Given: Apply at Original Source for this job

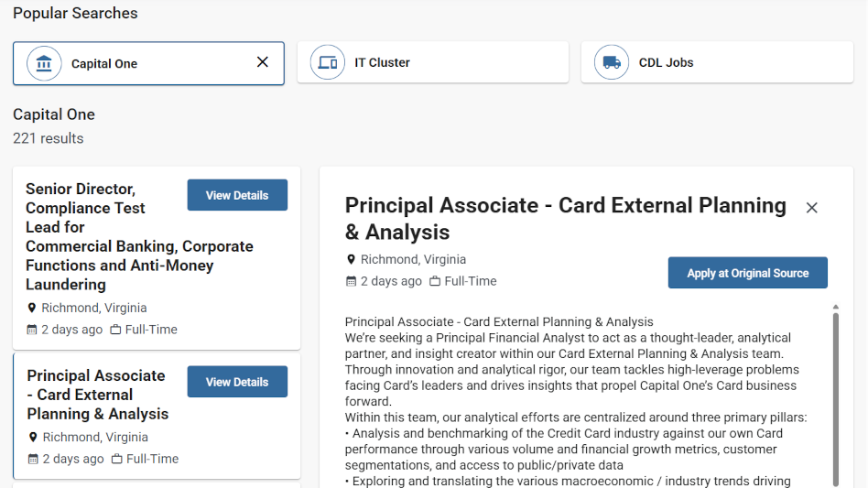Looking at the screenshot, I should pyautogui.click(x=747, y=273).
